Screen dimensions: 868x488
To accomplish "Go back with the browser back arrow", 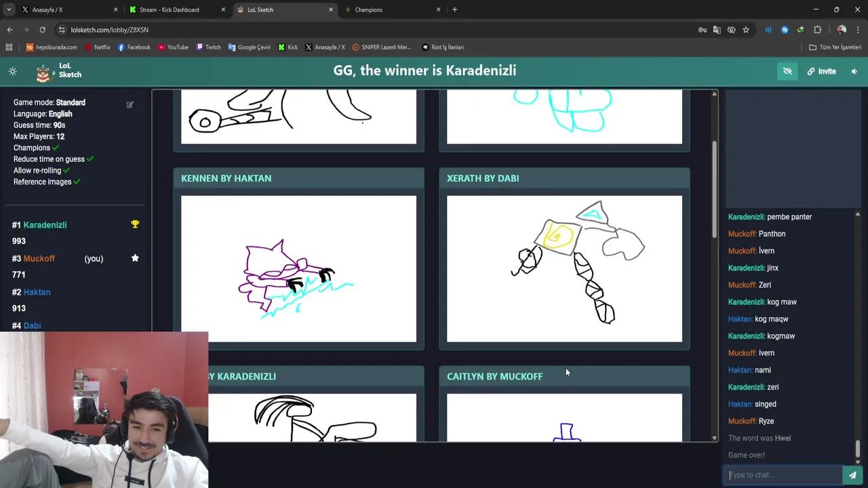I will coord(9,30).
